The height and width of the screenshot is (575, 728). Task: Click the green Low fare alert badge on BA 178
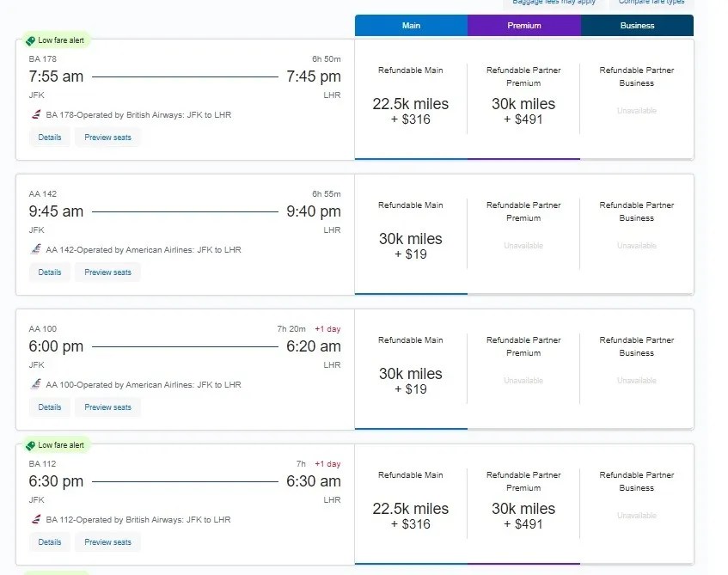(x=56, y=40)
